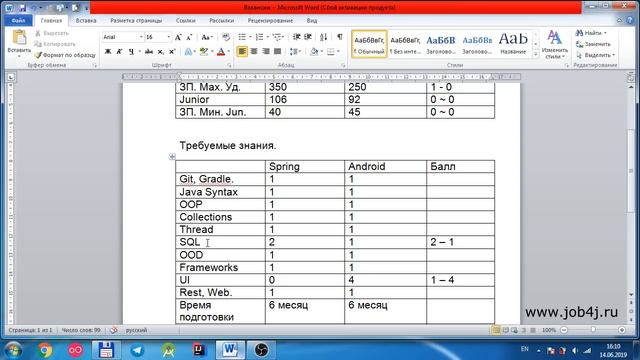Switch to the Разметка страницы tab

point(136,20)
